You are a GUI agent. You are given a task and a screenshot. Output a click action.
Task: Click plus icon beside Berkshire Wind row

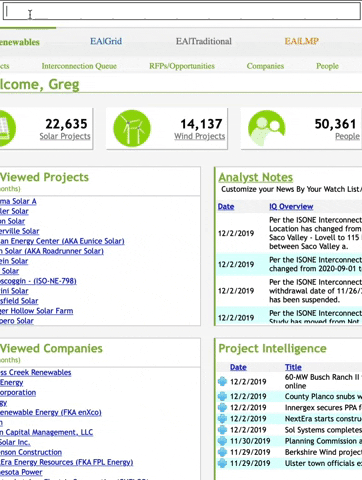point(222,452)
